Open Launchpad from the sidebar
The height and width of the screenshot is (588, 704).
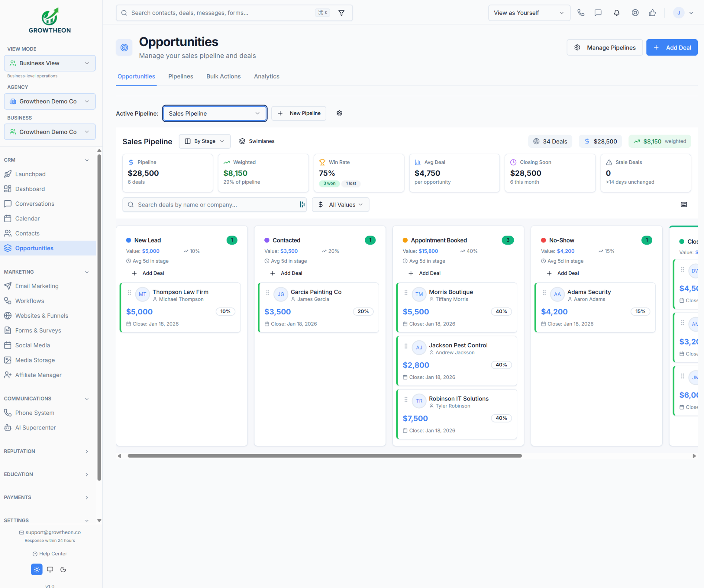[x=48, y=174]
